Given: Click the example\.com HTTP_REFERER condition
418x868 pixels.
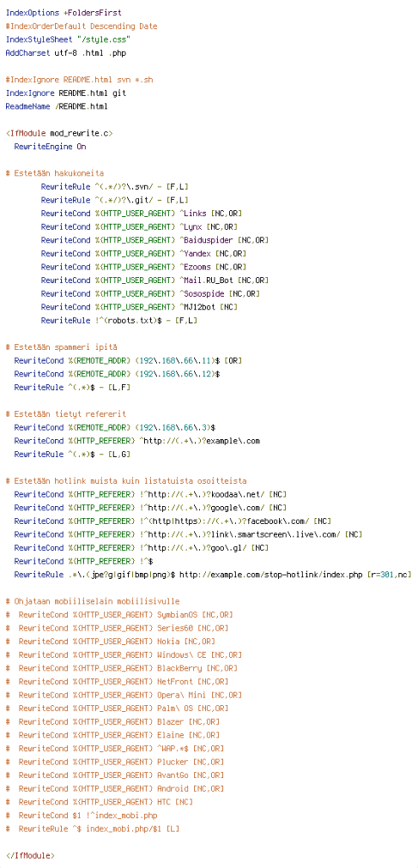Looking at the screenshot, I should coord(137,441).
